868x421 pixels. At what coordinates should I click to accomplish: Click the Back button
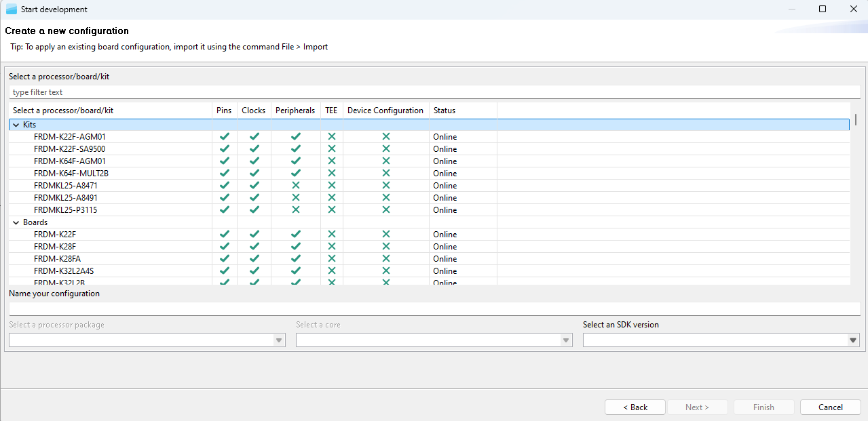[635, 407]
